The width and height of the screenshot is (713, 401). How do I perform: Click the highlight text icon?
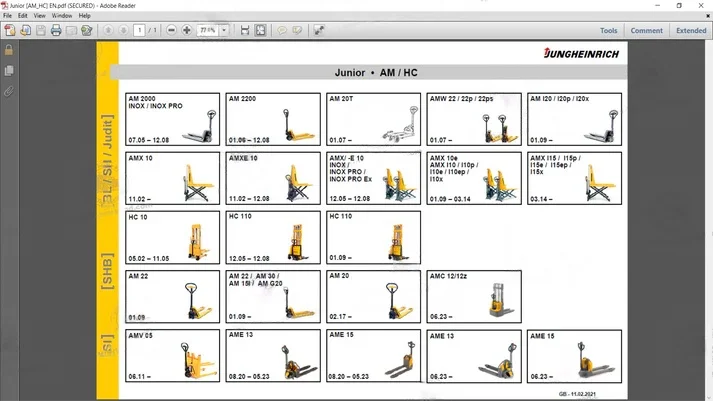coord(297,30)
